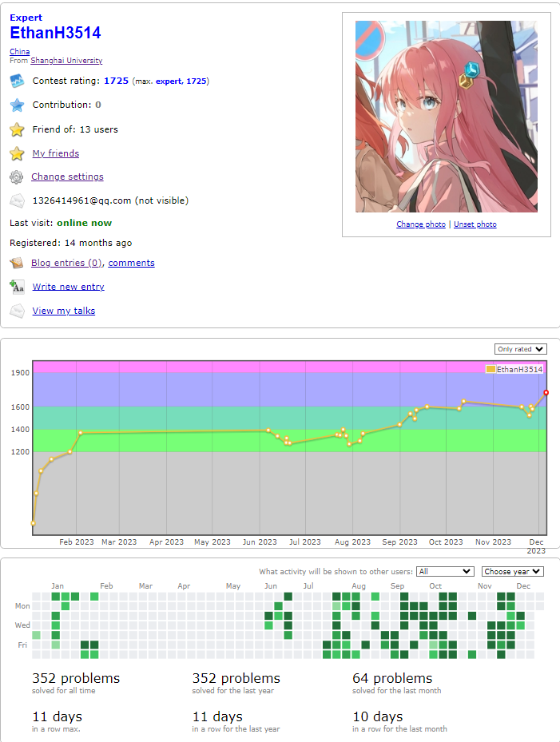Screen dimensions: 560x742
Task: Click the 1326414961@qq.com email text
Action: (x=81, y=200)
